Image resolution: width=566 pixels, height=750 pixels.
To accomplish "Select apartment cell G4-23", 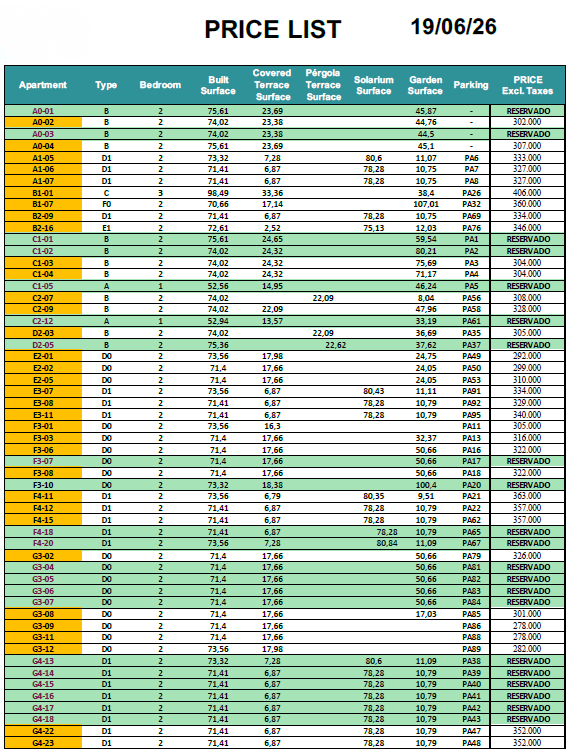I will click(x=43, y=743).
